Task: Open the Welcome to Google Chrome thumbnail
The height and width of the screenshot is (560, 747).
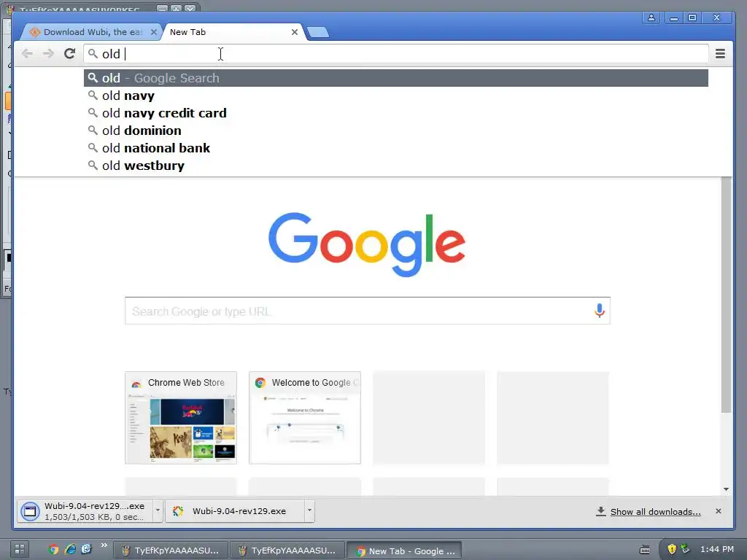Action: point(305,418)
